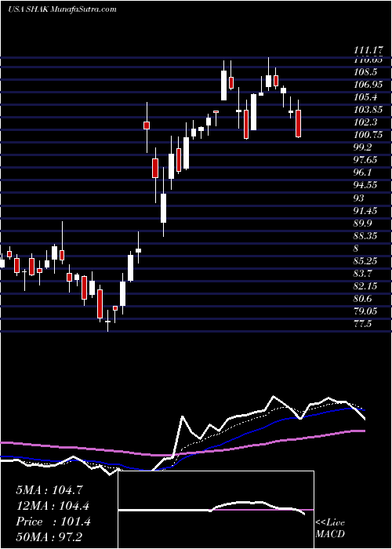Viewport: 392px width, 549px height.
Task: Click the '<<Live MACD' label
Action: (330, 528)
